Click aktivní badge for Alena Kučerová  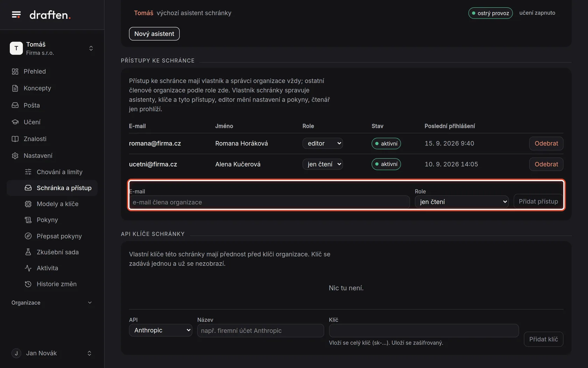(x=386, y=164)
